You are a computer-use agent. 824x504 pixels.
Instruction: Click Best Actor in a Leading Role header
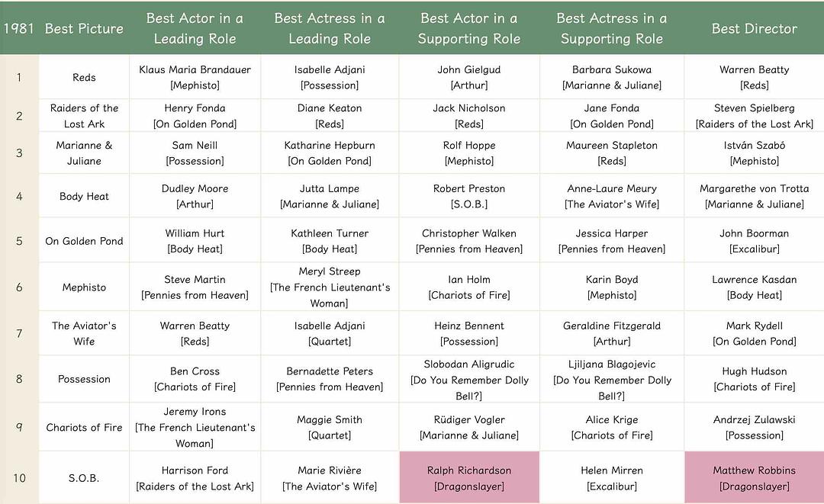click(195, 28)
